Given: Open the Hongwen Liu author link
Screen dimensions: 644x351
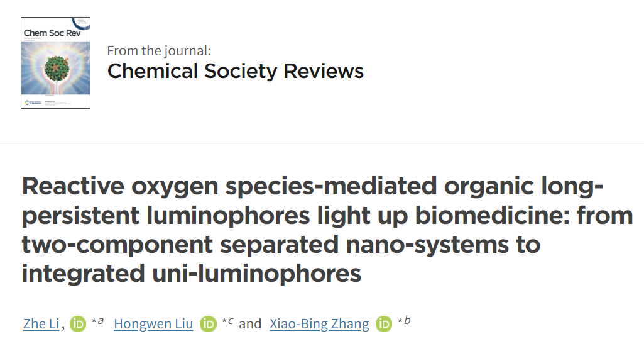Looking at the screenshot, I should [x=153, y=324].
